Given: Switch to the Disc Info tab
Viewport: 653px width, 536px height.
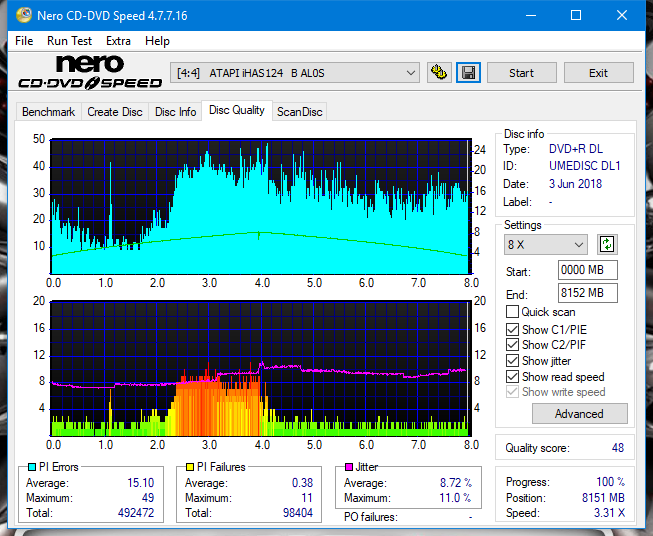Looking at the screenshot, I should [x=175, y=112].
